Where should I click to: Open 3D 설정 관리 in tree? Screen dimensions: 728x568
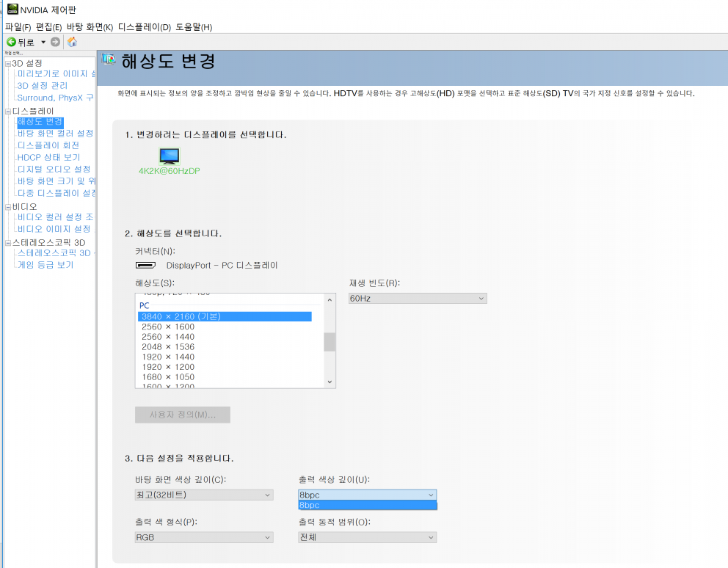43,85
